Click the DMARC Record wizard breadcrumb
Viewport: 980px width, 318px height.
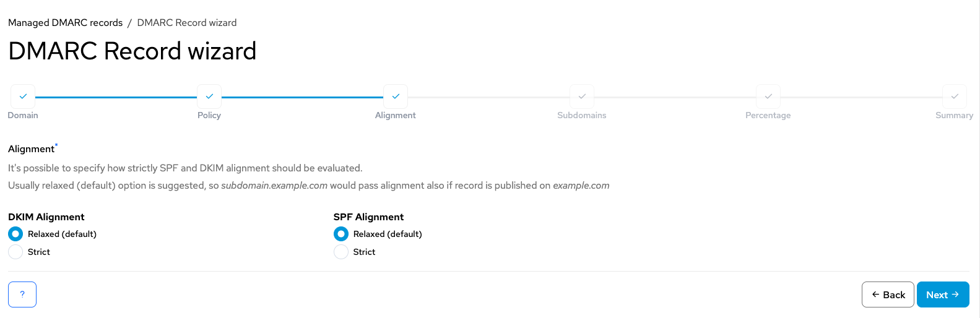click(187, 22)
